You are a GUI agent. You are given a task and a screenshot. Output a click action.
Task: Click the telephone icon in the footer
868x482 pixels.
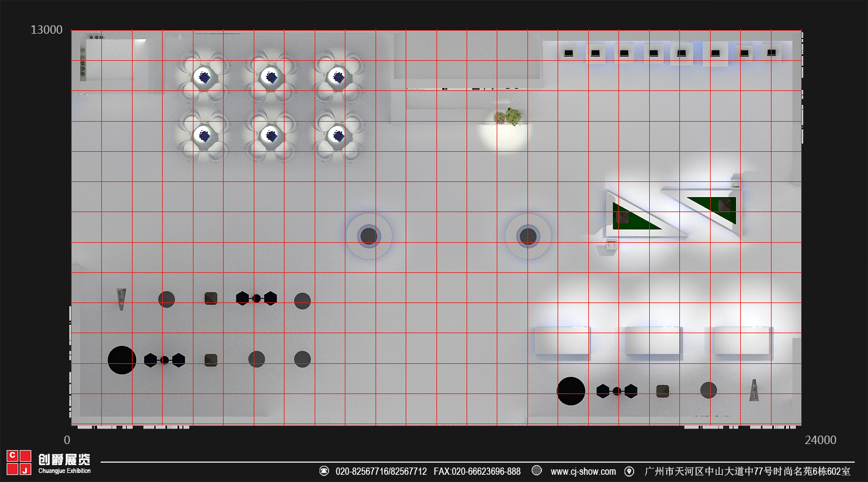pos(324,471)
